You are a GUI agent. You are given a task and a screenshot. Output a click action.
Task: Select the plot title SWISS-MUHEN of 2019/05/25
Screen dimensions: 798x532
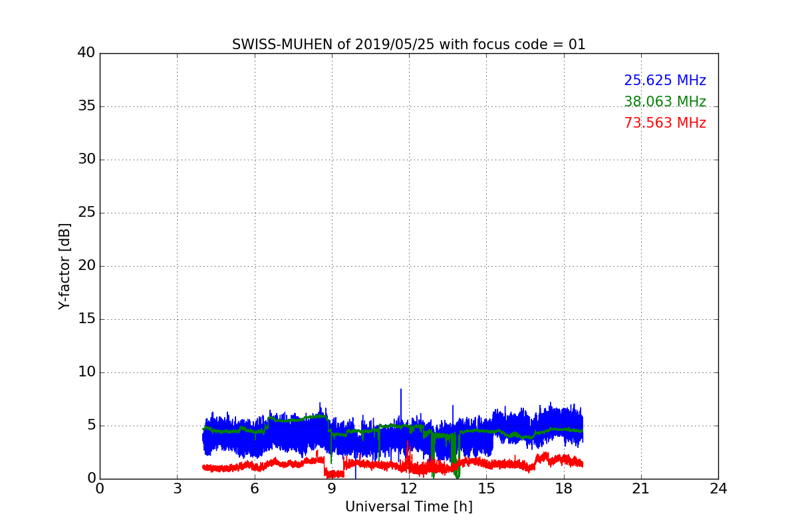coord(408,45)
